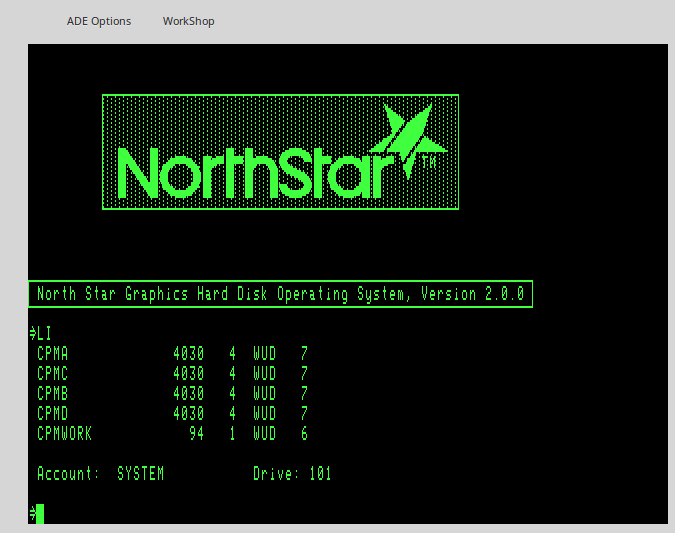This screenshot has height=533, width=675.
Task: Click the 4030 value in the CPMA row
Action: point(189,353)
